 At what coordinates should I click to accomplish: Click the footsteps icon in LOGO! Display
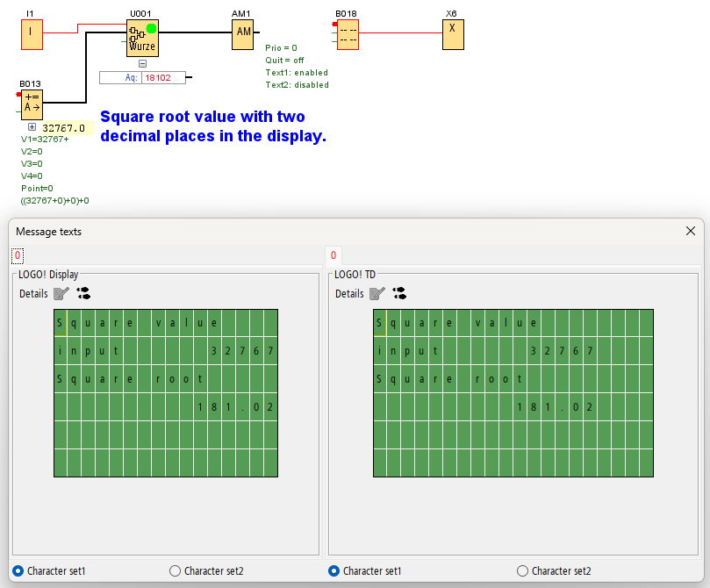[83, 294]
